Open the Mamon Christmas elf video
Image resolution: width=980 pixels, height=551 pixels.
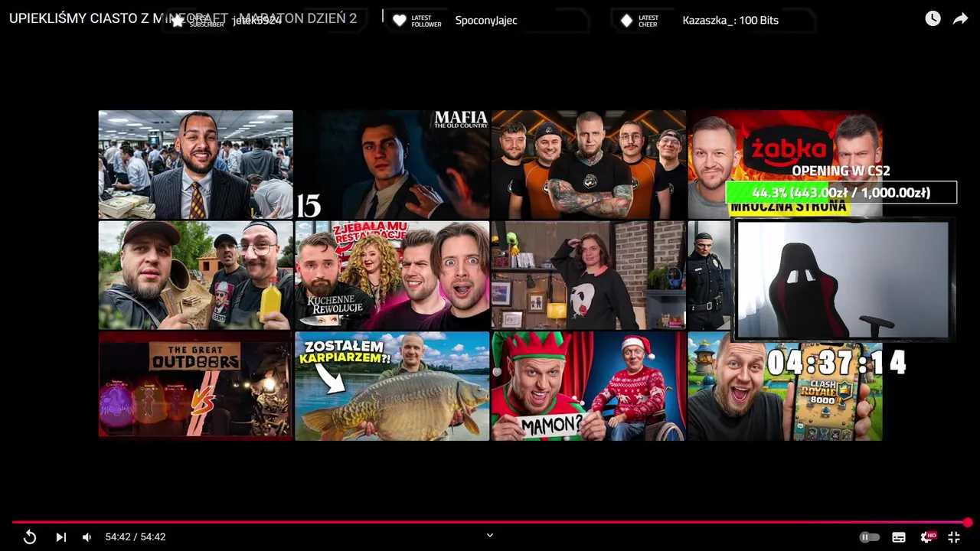(589, 386)
